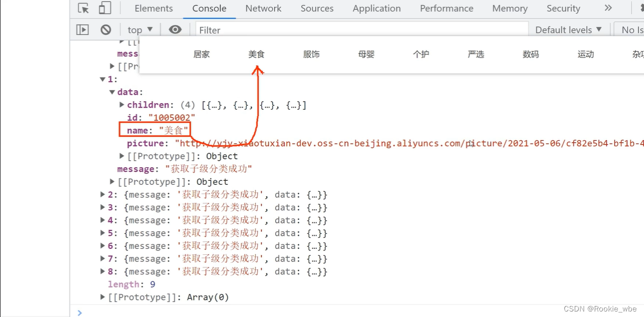Expand the children (4) array
The width and height of the screenshot is (644, 317).
tap(122, 105)
